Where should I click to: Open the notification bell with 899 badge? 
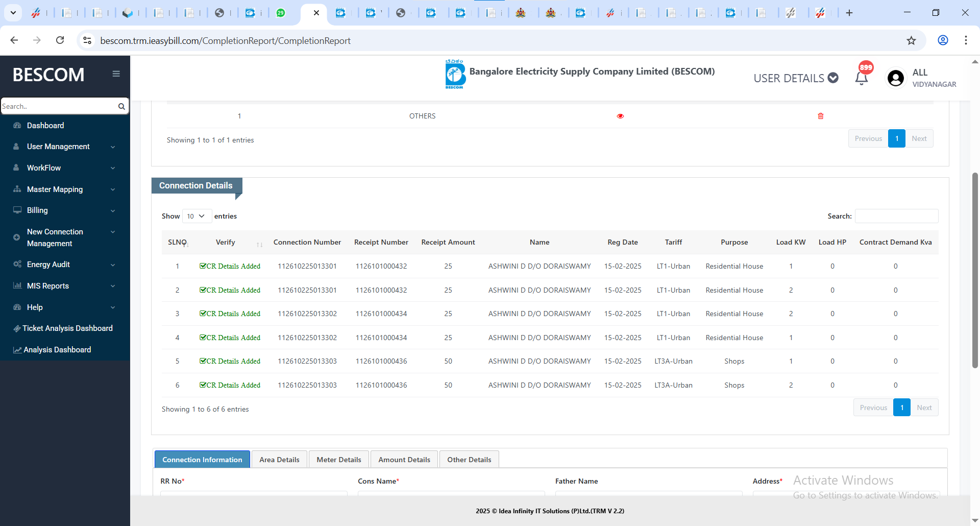[862, 78]
